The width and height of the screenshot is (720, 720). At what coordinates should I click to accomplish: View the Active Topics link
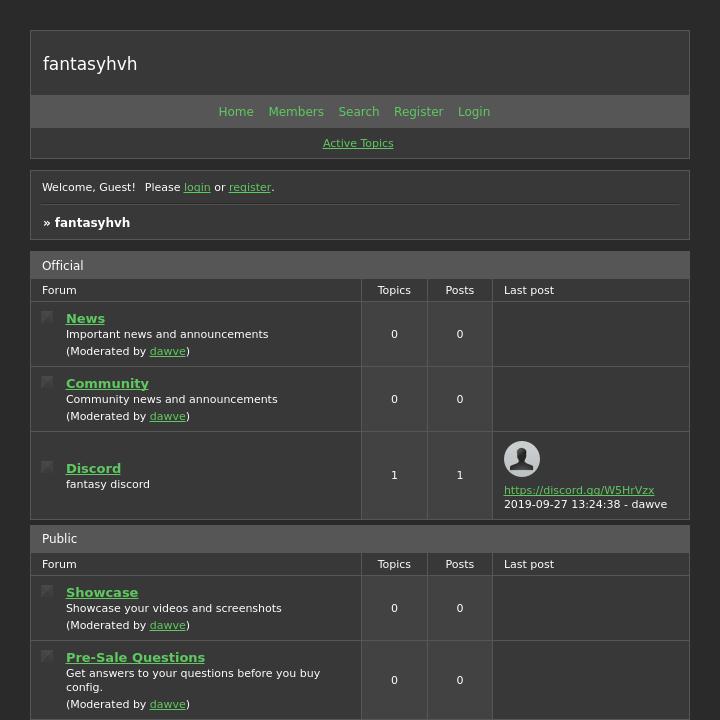358,143
